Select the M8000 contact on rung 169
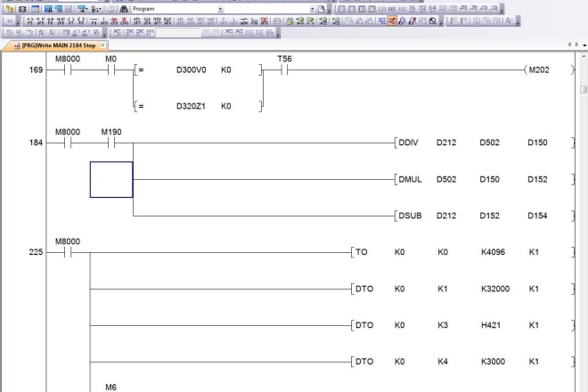The width and height of the screenshot is (588, 392). click(x=68, y=65)
